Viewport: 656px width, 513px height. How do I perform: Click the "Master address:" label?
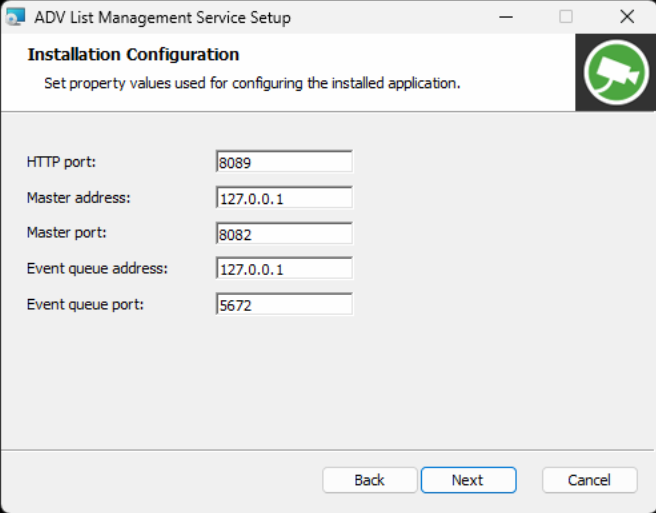79,198
